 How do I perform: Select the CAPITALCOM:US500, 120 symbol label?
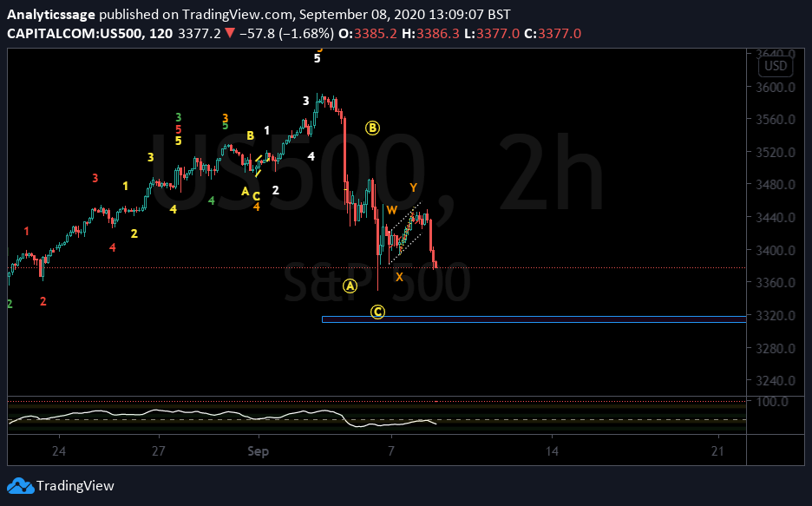click(x=89, y=34)
